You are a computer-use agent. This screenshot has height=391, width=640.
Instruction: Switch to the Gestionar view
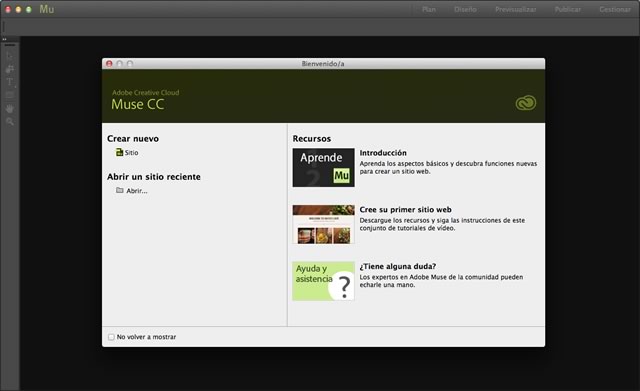pyautogui.click(x=615, y=9)
